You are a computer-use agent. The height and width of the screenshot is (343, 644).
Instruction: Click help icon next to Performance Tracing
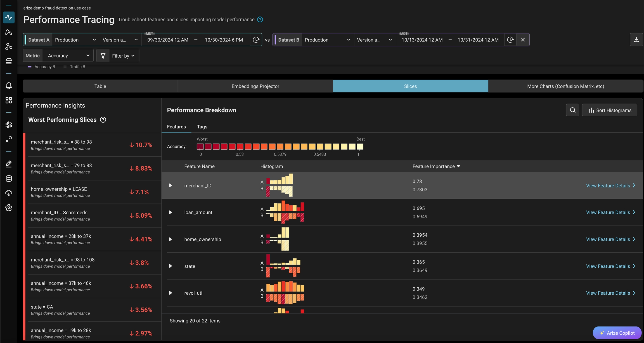tap(260, 20)
